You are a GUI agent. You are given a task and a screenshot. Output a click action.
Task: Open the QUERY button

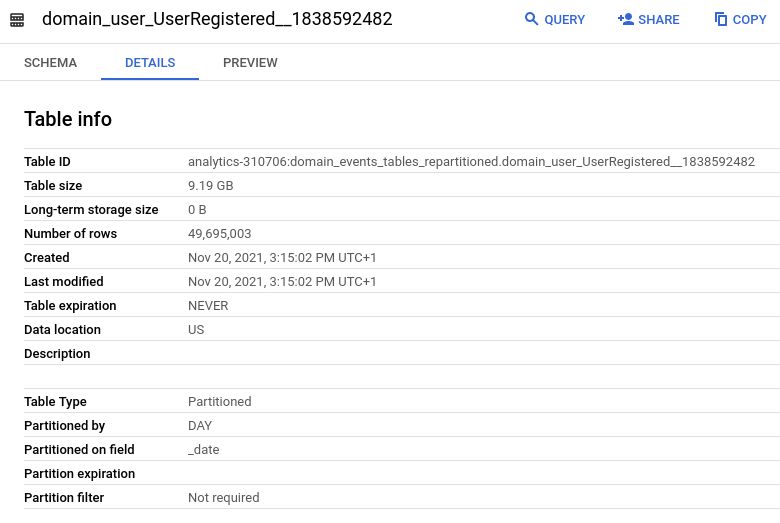555,19
